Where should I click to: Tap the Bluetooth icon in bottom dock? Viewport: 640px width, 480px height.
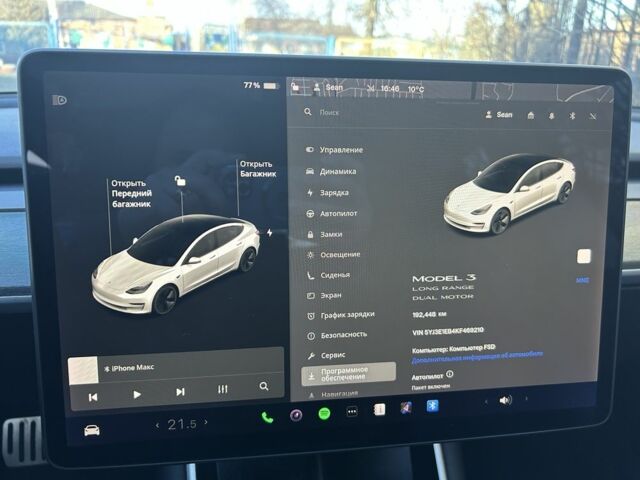[x=433, y=406]
